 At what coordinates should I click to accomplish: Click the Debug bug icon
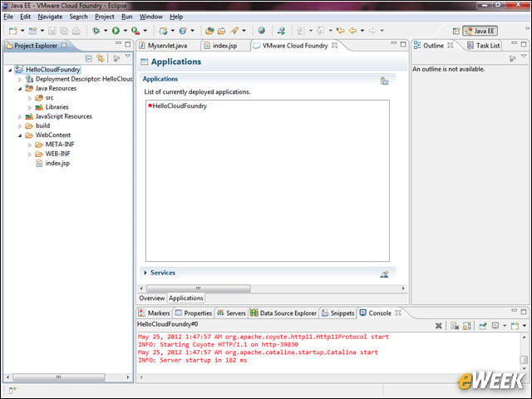(96, 31)
